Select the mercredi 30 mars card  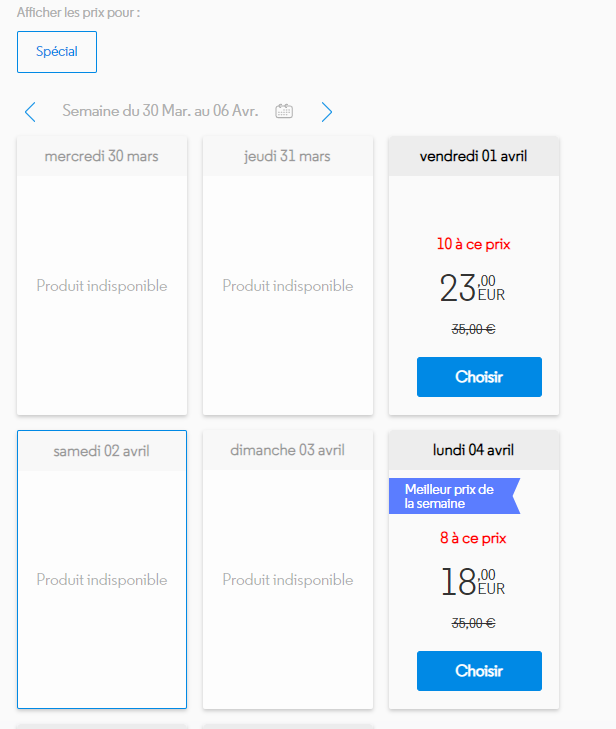(x=102, y=286)
